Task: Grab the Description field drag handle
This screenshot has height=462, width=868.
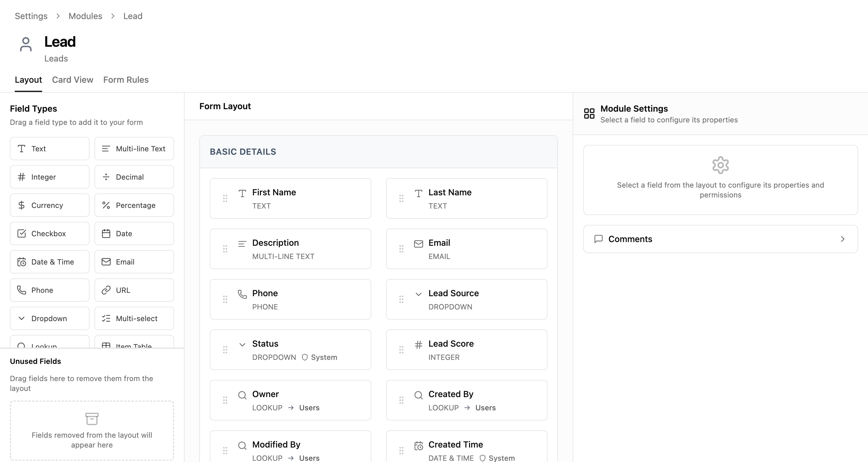Action: click(x=225, y=249)
